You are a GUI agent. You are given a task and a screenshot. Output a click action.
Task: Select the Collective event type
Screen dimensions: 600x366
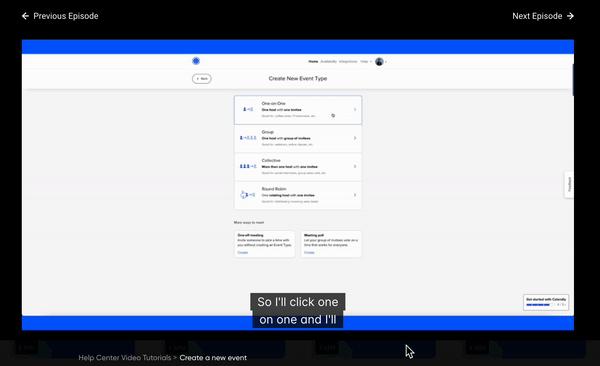(298, 167)
